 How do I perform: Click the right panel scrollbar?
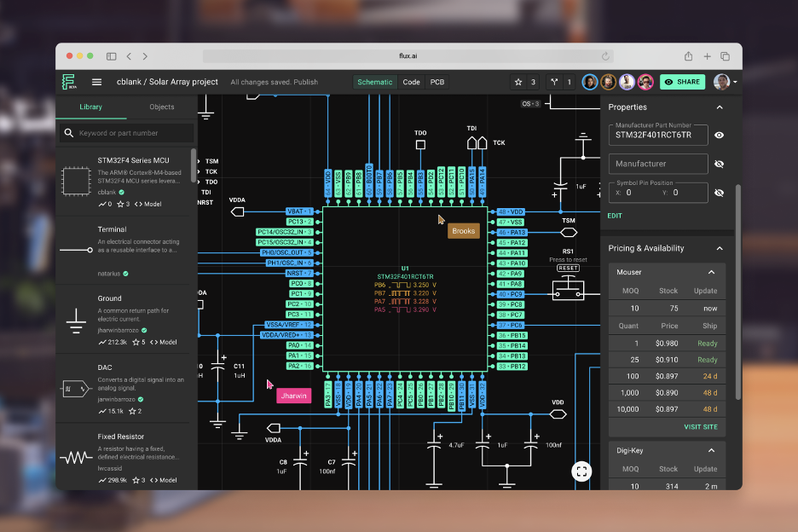coord(737,290)
